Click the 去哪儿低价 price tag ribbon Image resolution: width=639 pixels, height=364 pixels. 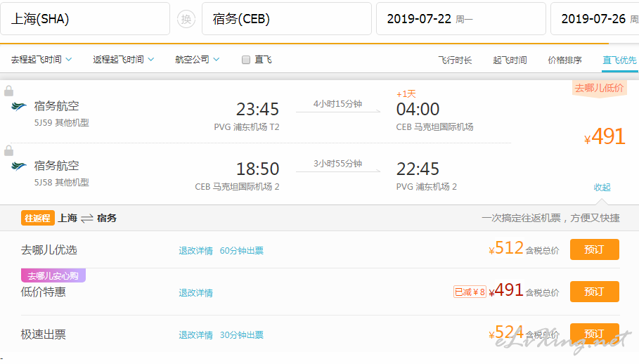click(x=599, y=89)
